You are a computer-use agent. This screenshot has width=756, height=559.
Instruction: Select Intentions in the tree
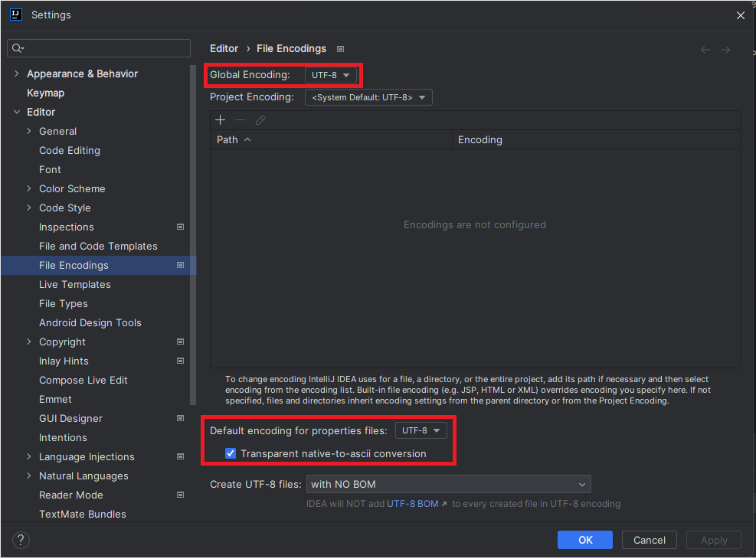point(63,437)
